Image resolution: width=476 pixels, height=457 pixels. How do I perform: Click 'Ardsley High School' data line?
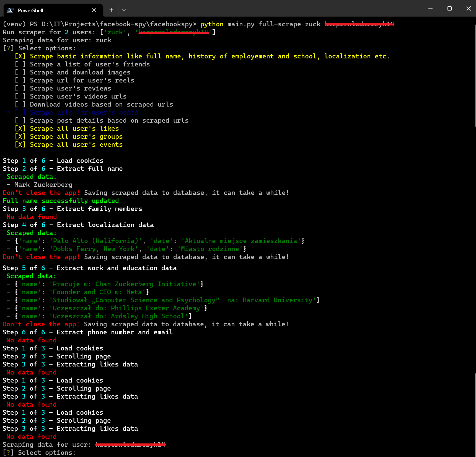[x=99, y=316]
